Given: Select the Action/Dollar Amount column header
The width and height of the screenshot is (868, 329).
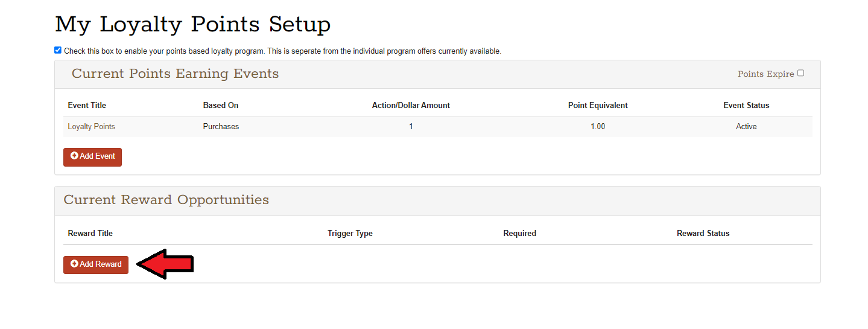Looking at the screenshot, I should point(411,106).
